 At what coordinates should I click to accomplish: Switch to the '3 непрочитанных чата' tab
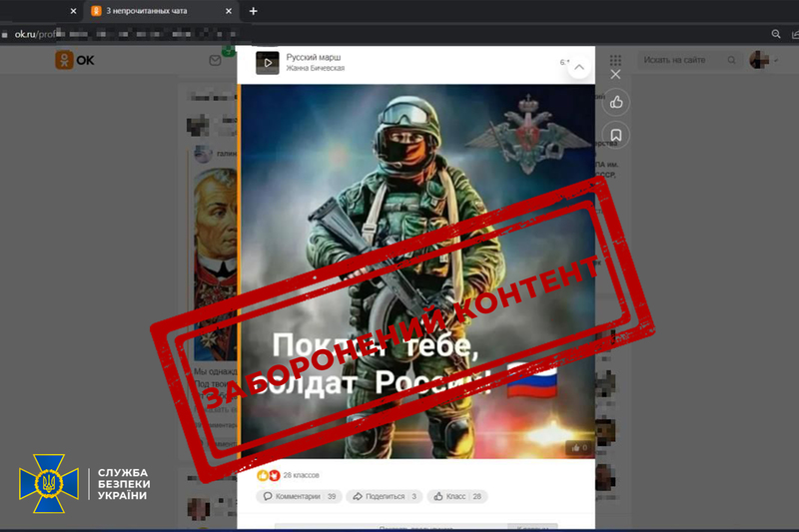161,11
